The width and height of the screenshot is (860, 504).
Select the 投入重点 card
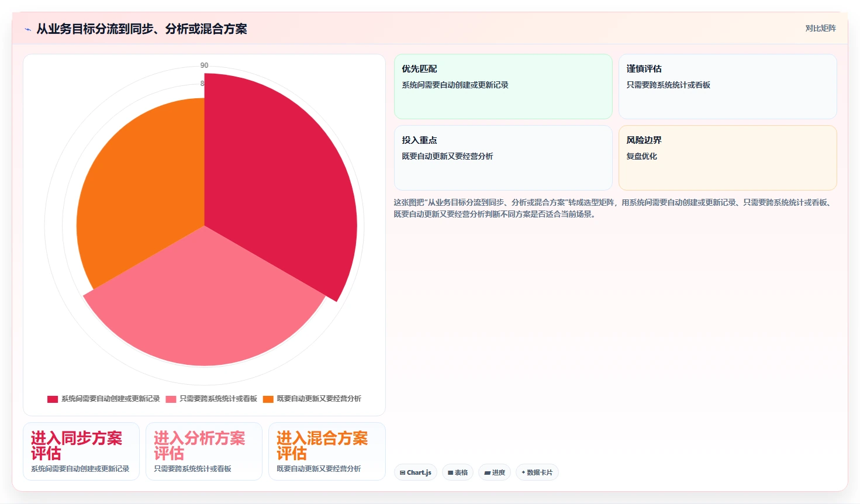pyautogui.click(x=503, y=158)
